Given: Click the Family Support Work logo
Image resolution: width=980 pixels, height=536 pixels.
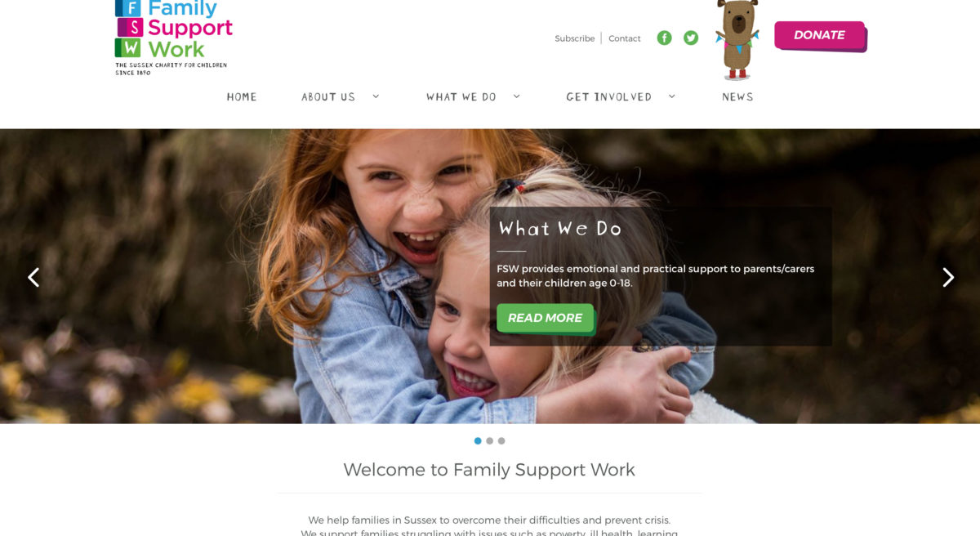Looking at the screenshot, I should (174, 38).
